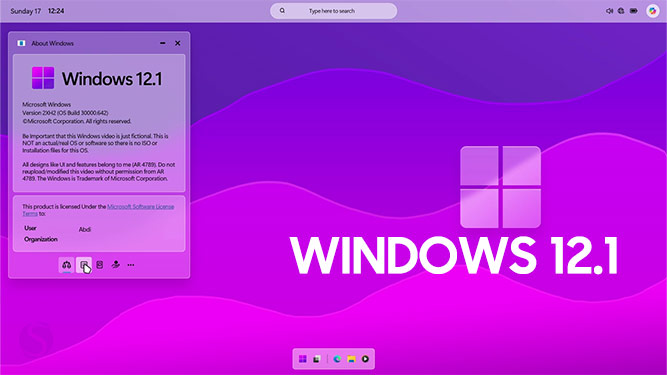Click the network globe icon in top bar
The image size is (667, 375).
click(621, 11)
